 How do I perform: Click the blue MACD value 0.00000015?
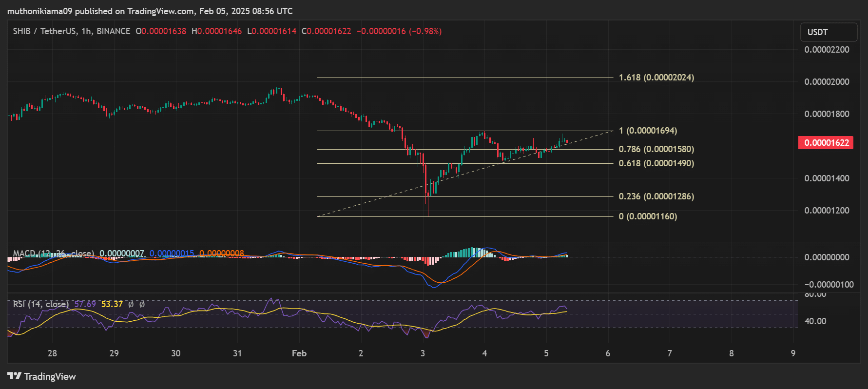(x=172, y=253)
